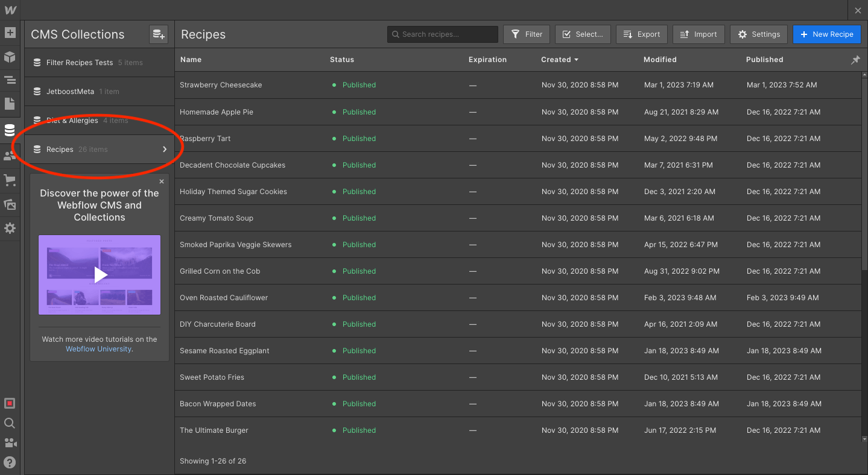Toggle column pinning with the pin icon
The height and width of the screenshot is (475, 868).
pyautogui.click(x=855, y=60)
